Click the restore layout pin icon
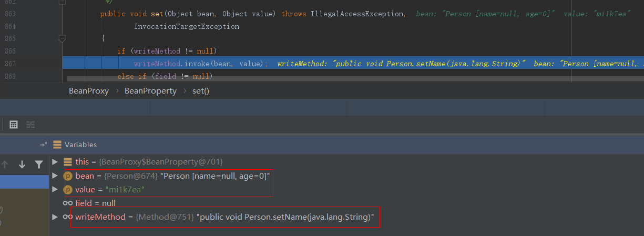The image size is (644, 236). click(43, 145)
